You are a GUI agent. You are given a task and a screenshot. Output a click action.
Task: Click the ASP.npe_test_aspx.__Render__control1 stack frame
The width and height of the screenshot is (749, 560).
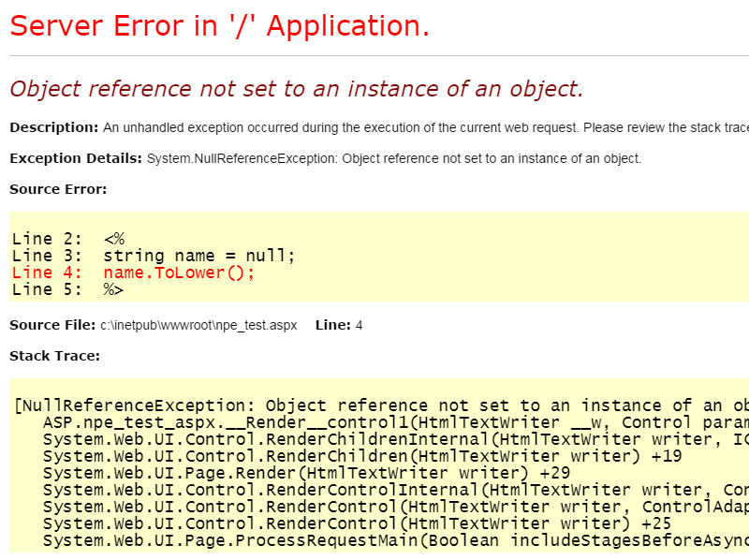click(281, 422)
